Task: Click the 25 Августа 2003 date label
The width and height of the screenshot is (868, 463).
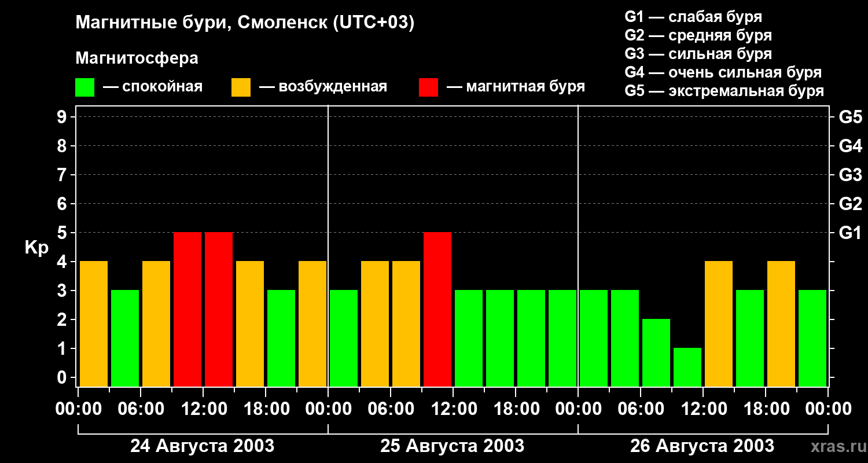Action: (452, 446)
